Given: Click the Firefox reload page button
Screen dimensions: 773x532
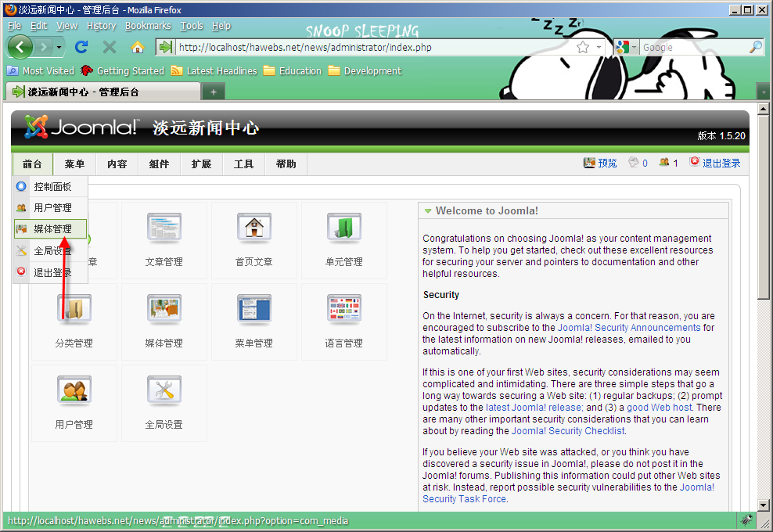Looking at the screenshot, I should pyautogui.click(x=81, y=47).
